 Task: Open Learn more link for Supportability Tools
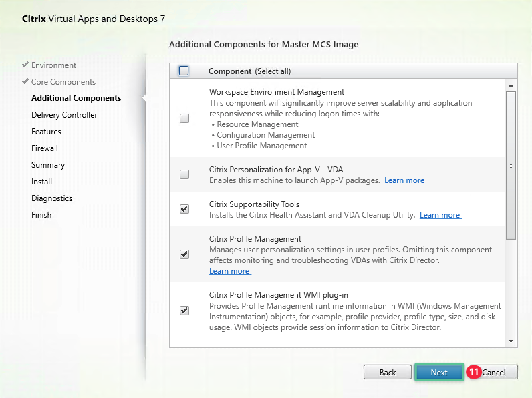[x=440, y=215]
